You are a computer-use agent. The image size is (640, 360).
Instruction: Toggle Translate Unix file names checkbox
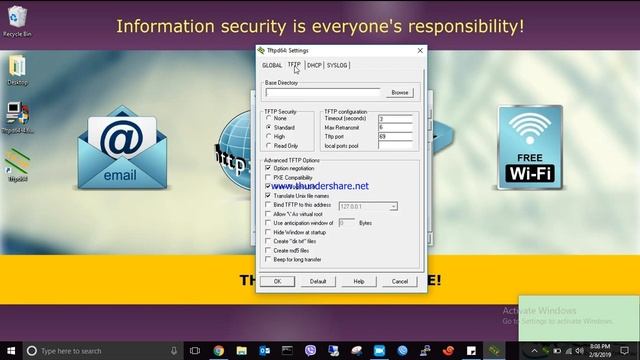(x=268, y=196)
